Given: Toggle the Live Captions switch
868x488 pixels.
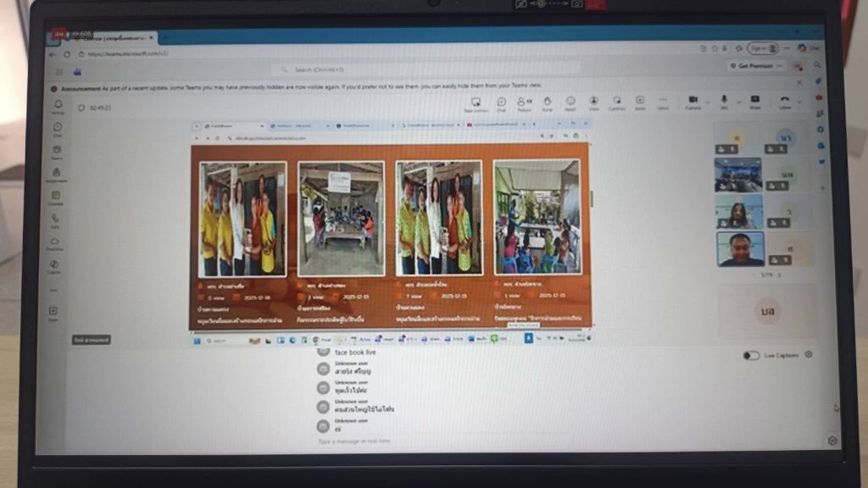Looking at the screenshot, I should tap(751, 356).
